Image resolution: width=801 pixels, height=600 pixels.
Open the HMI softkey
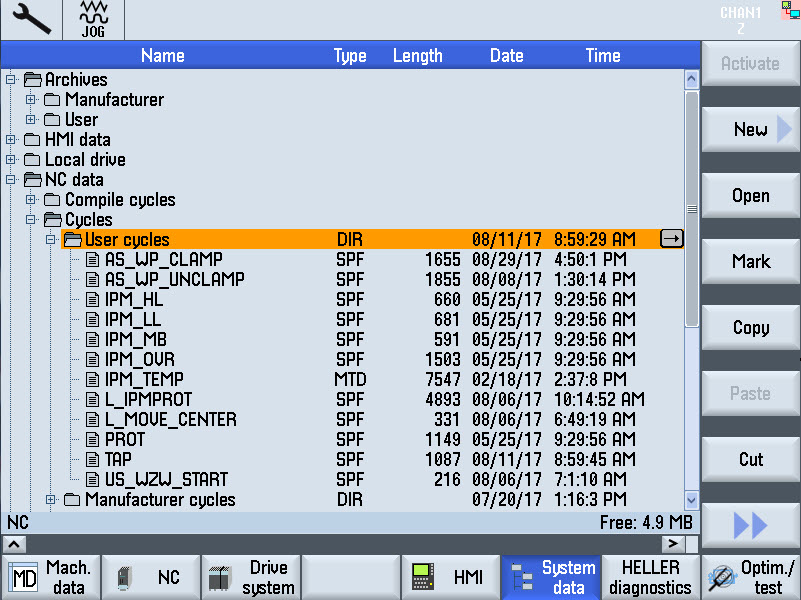click(450, 577)
